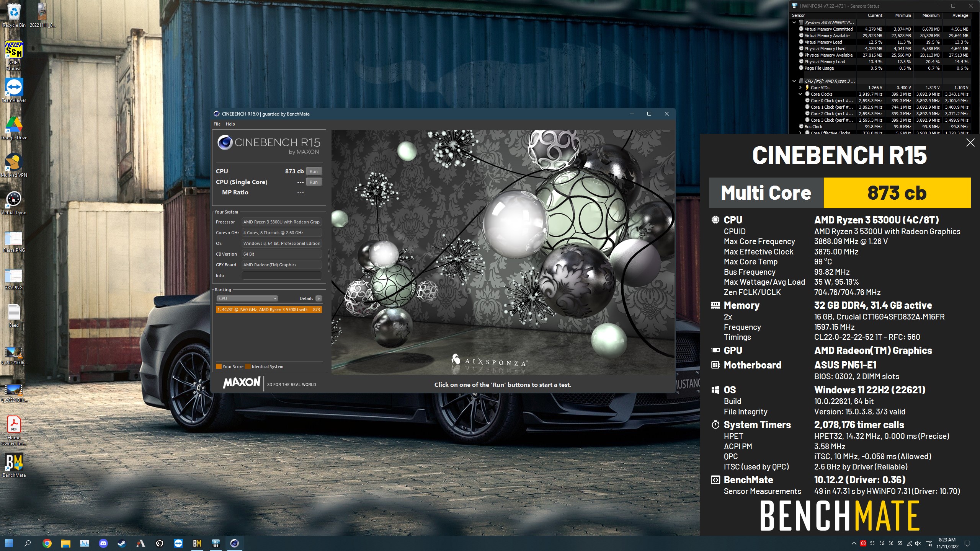This screenshot has width=980, height=551.
Task: Open taskbar Search
Action: click(28, 543)
